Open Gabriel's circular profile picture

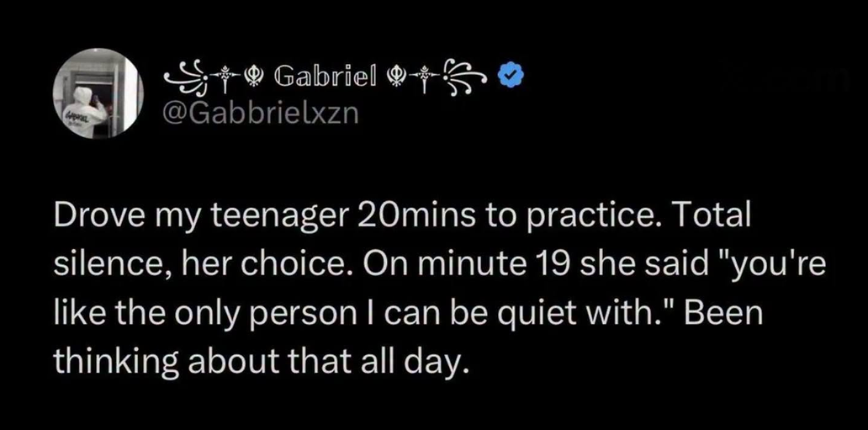(98, 93)
